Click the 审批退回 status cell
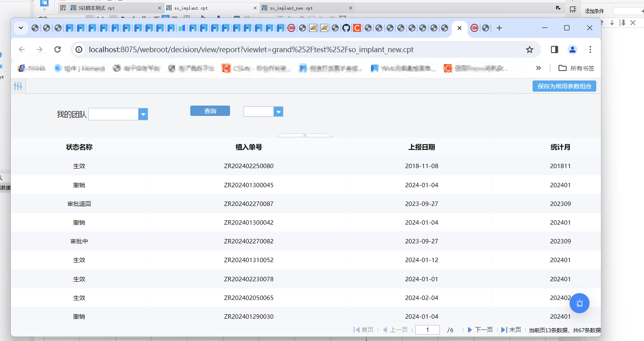 pos(79,204)
